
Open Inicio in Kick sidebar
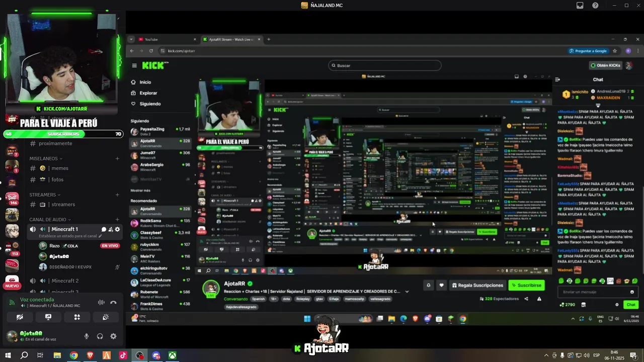coord(141,82)
